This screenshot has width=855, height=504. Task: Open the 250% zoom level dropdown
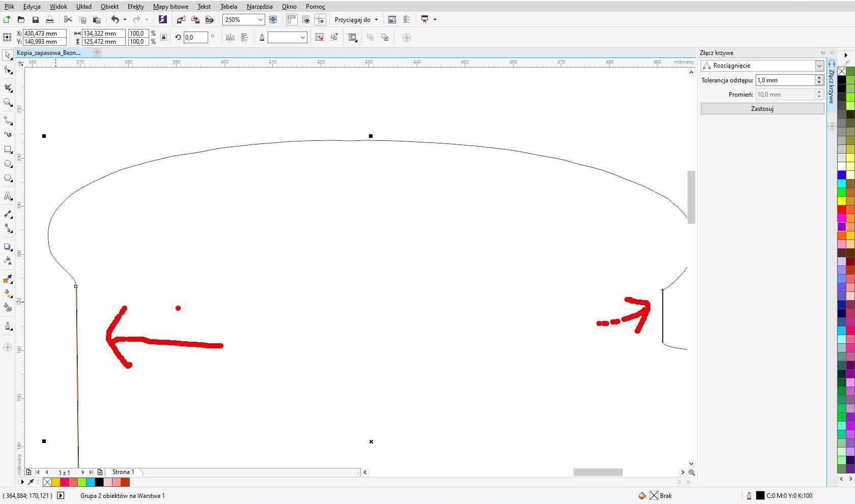coord(260,20)
